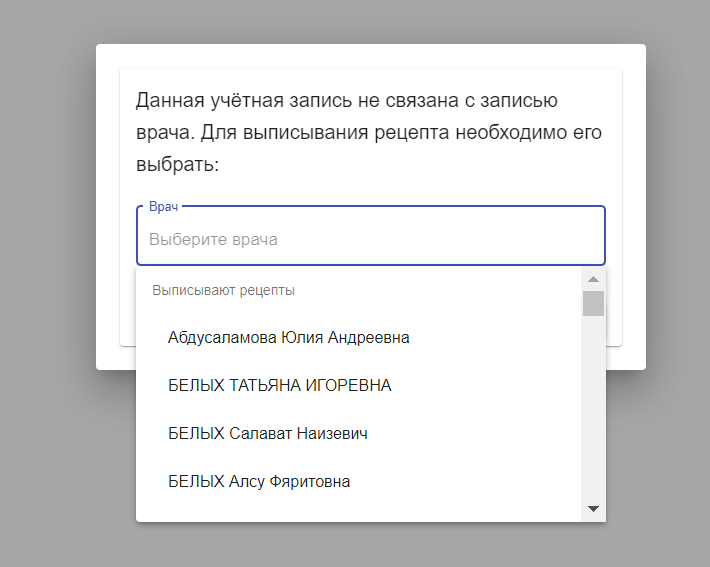This screenshot has height=567, width=710.
Task: Click the doctor list scrollbar thumb
Action: click(593, 303)
